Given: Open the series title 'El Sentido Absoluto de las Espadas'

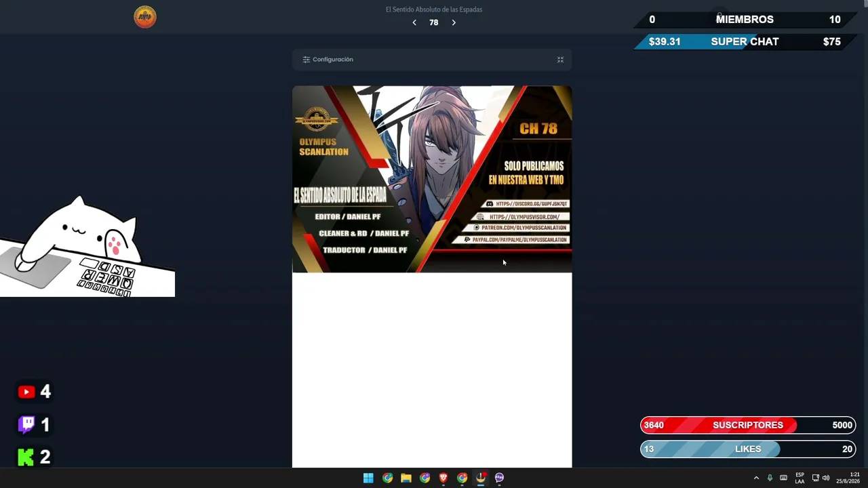Looking at the screenshot, I should click(434, 9).
